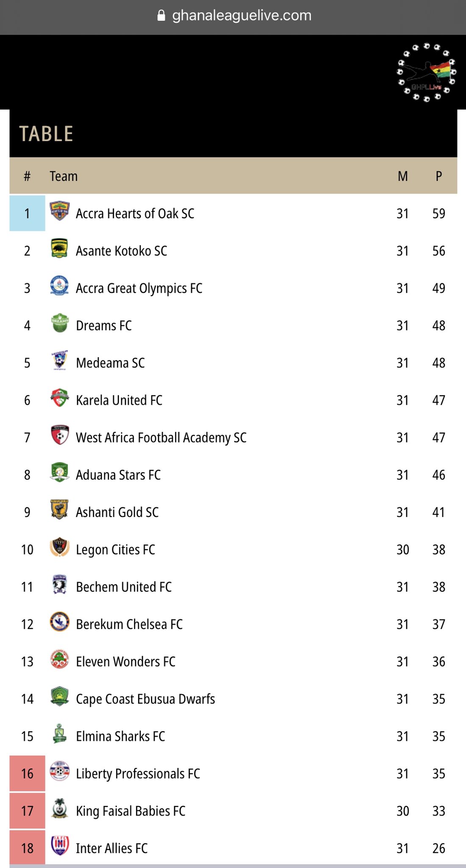466x868 pixels.
Task: Click the P points column header
Action: pos(439,176)
